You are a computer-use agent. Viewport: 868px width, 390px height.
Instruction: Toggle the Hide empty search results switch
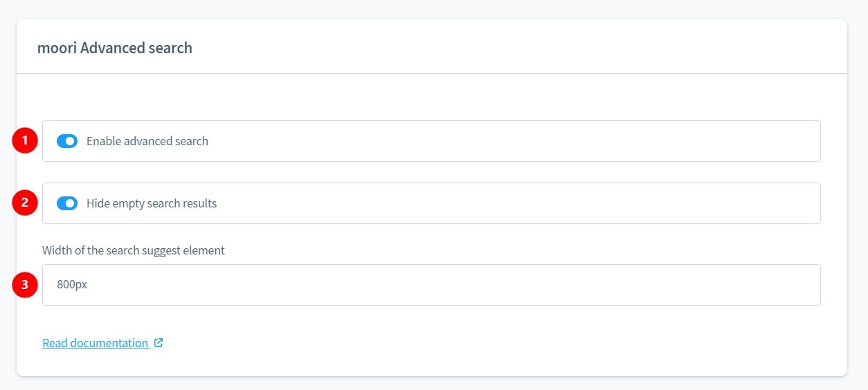(x=67, y=203)
